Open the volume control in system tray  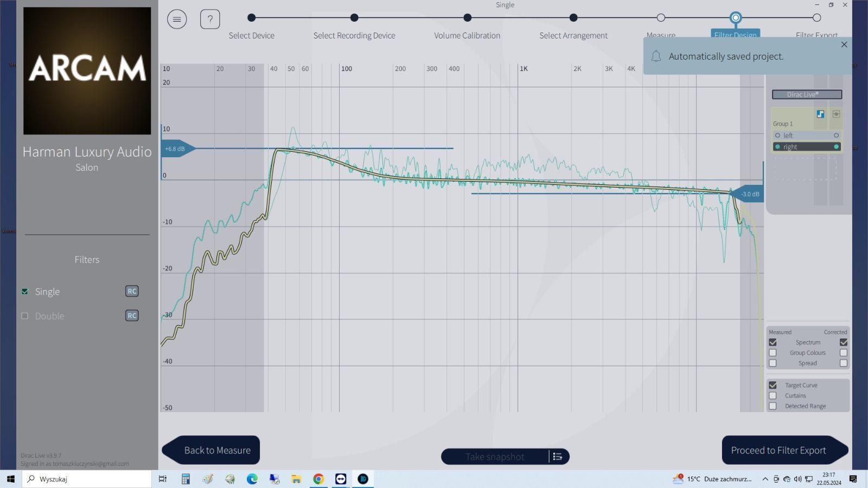coord(797,479)
